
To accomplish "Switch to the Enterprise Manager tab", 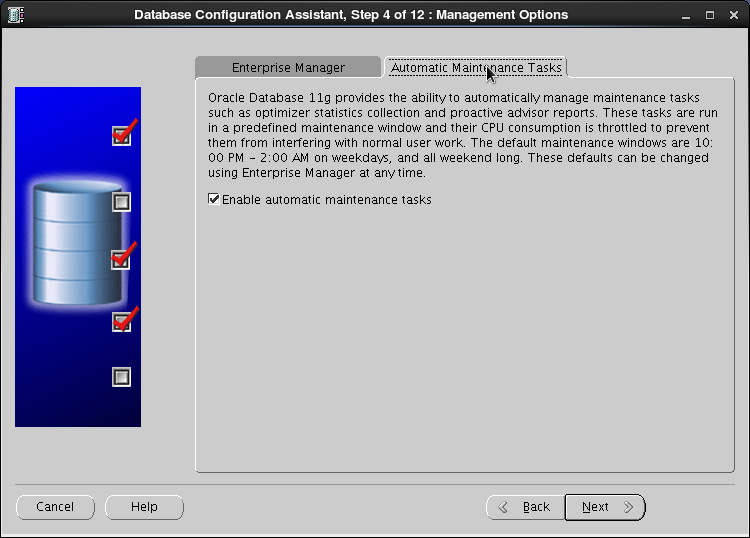I will (288, 67).
